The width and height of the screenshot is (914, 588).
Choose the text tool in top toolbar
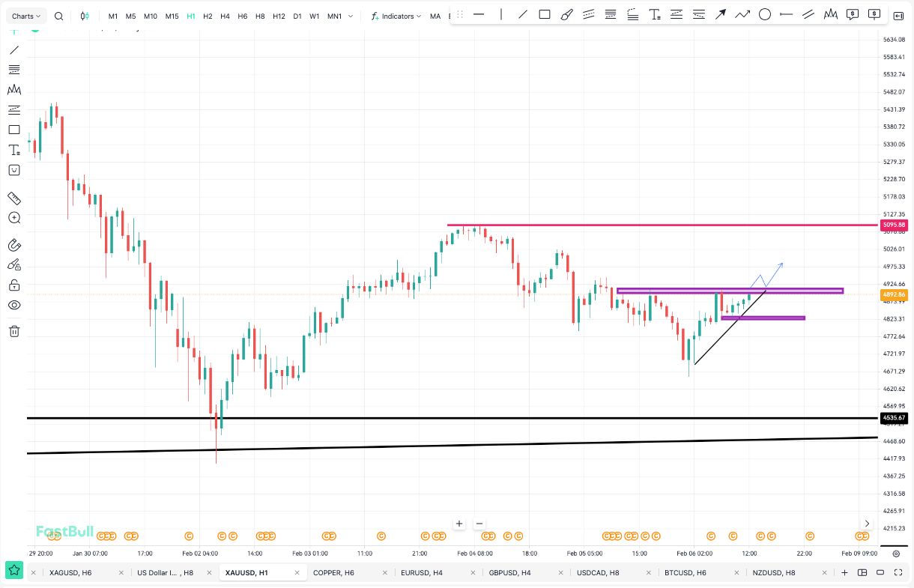coord(655,14)
